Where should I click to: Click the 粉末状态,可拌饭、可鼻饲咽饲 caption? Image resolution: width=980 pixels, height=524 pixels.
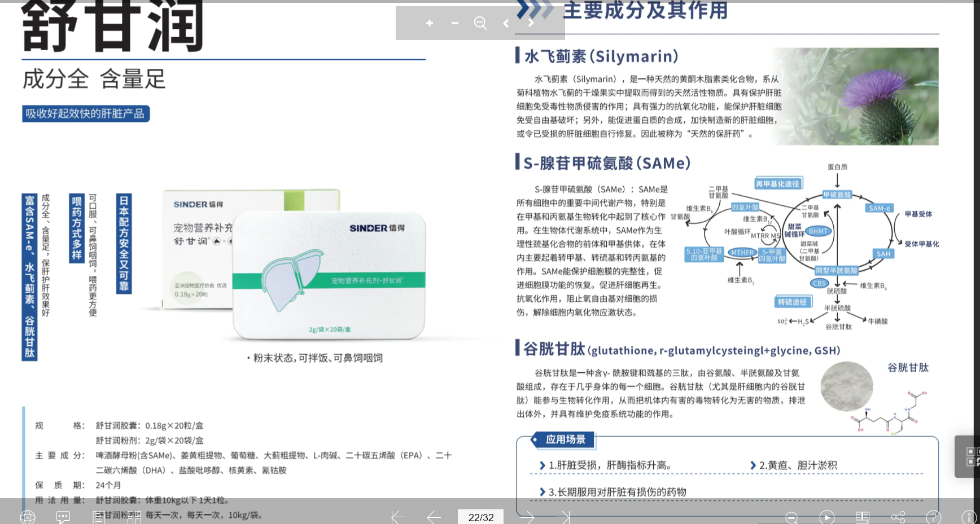[314, 358]
